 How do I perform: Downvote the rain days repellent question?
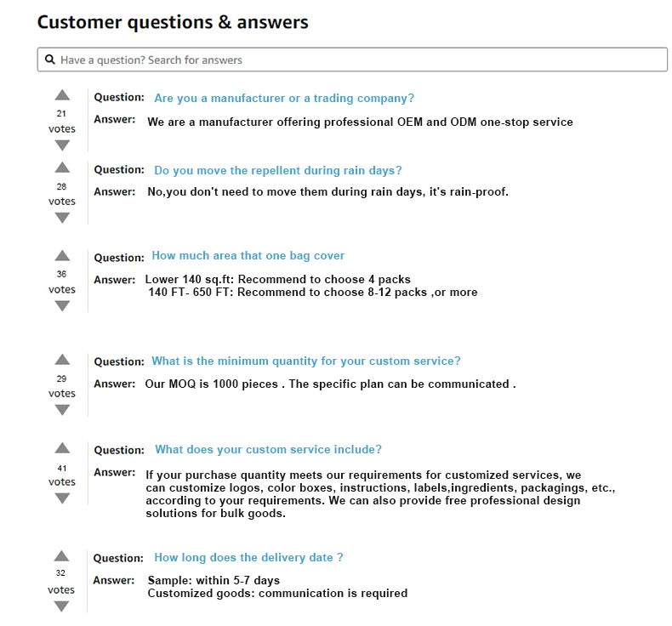(x=62, y=218)
